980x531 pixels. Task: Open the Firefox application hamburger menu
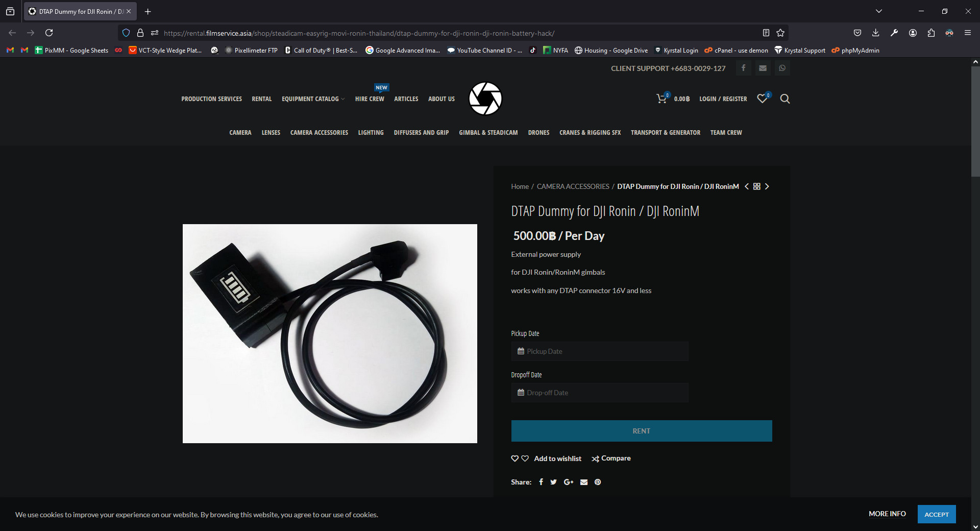coord(968,33)
